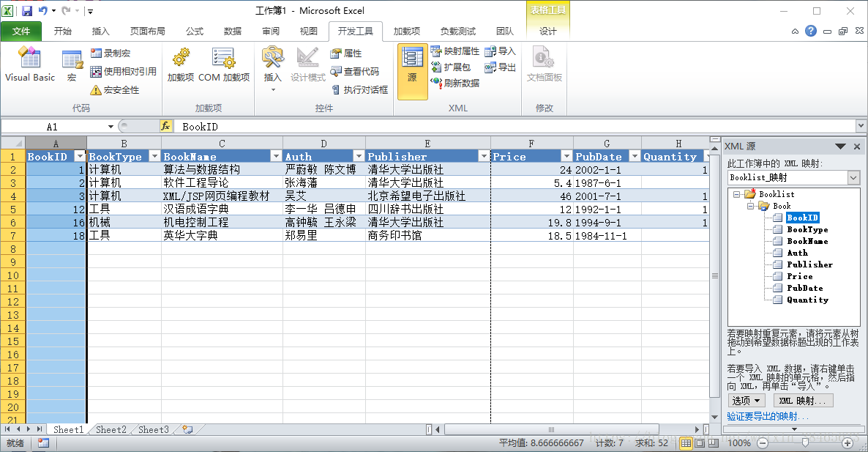This screenshot has width=868, height=452.
Task: Open the 加载项 add-ins dialog
Action: pos(181,64)
